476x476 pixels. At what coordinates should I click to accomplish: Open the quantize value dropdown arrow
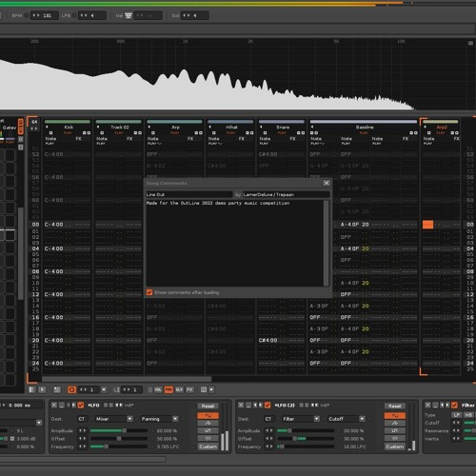[x=104, y=389]
